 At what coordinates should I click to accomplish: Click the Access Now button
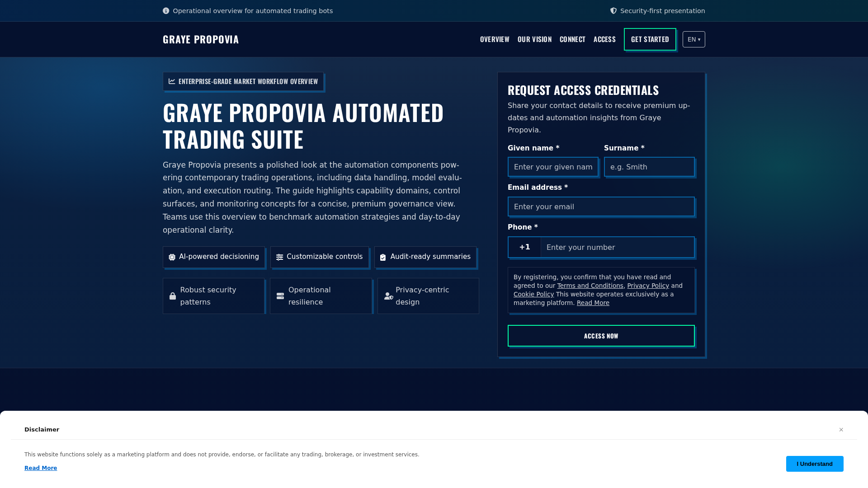[x=601, y=336]
